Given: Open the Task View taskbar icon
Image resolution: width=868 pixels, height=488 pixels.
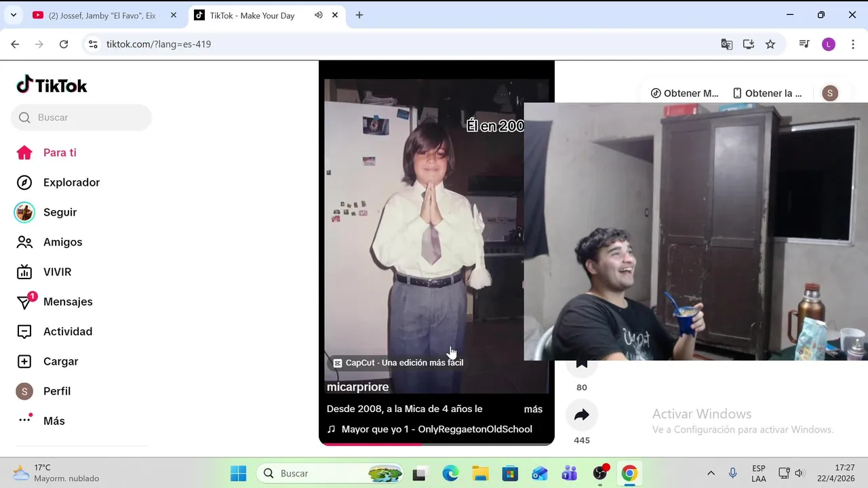Looking at the screenshot, I should [x=419, y=473].
